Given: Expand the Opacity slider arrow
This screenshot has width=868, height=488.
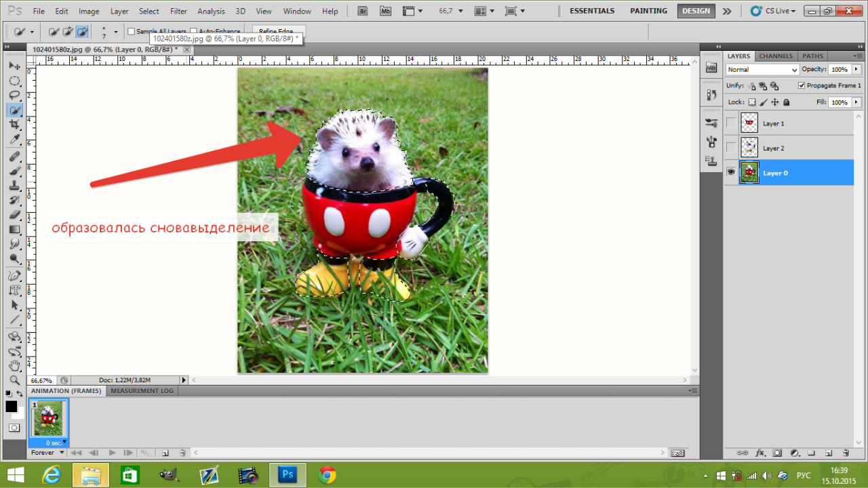Looking at the screenshot, I should [856, 69].
